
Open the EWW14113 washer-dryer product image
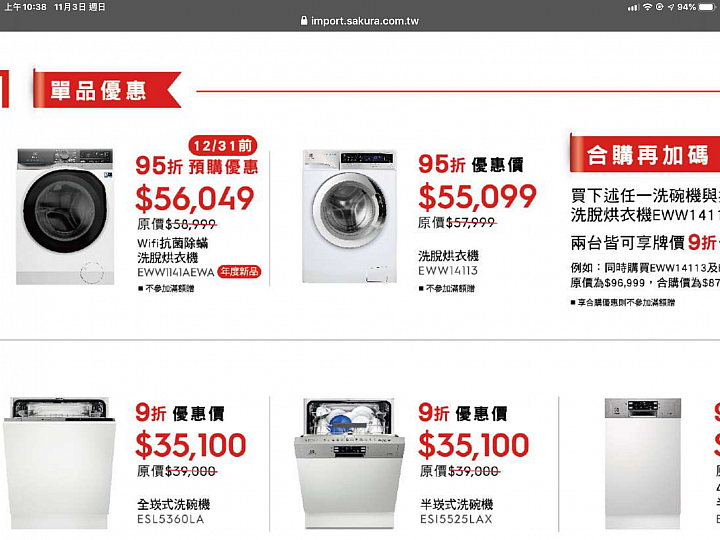(x=349, y=216)
